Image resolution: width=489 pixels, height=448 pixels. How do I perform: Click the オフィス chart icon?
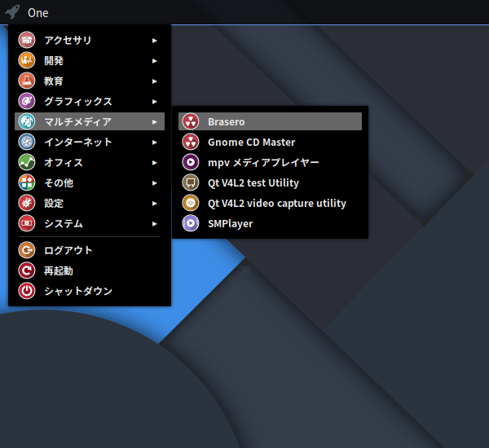[x=27, y=162]
